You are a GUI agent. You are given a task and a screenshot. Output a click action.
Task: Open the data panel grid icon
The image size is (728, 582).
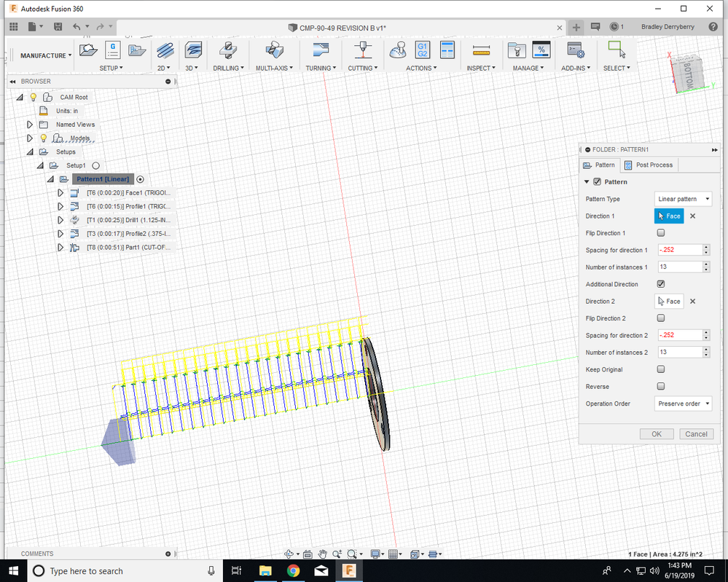pos(13,27)
